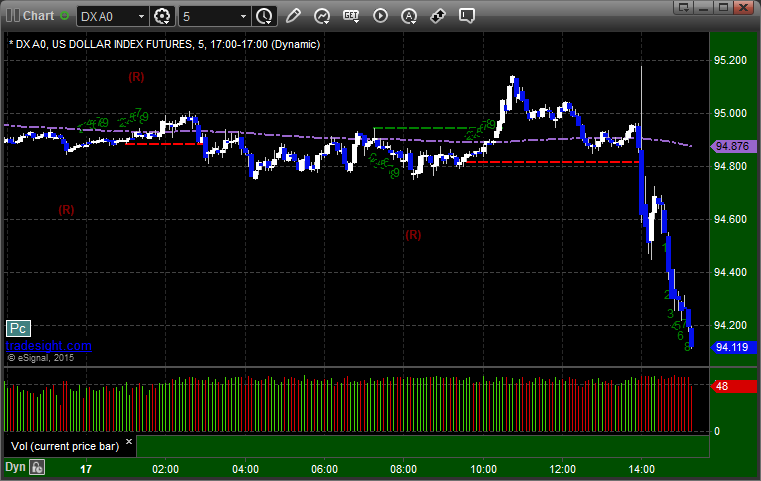
Task: Open the GET data button
Action: tap(351, 16)
